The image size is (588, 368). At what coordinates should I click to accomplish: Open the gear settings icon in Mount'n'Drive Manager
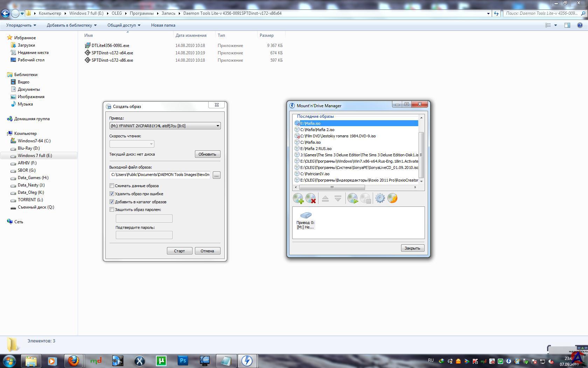click(x=380, y=198)
